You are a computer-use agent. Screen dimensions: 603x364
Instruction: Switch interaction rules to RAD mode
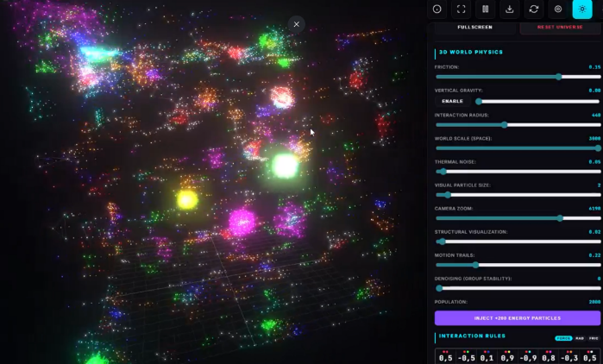[x=580, y=338]
